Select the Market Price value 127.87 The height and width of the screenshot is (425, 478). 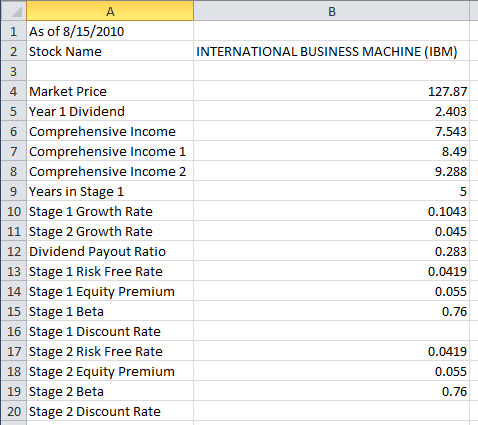331,91
